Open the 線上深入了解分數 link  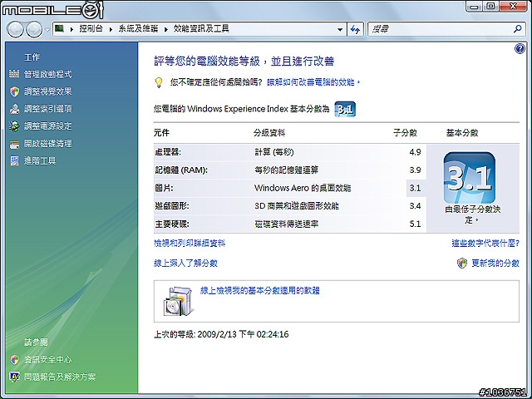pos(185,264)
